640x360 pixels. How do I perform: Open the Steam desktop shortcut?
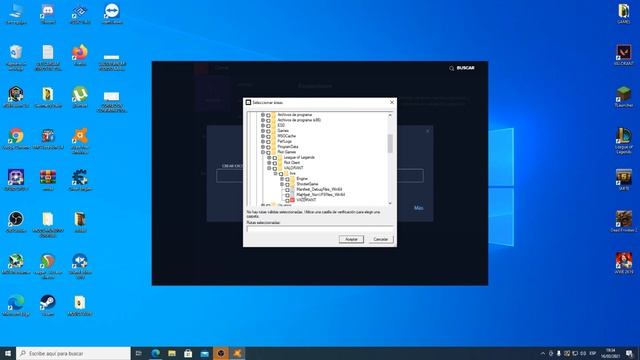tap(48, 304)
